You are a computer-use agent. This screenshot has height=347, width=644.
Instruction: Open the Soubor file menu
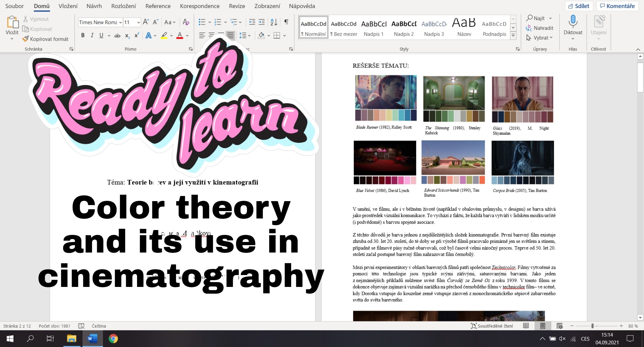[x=14, y=6]
